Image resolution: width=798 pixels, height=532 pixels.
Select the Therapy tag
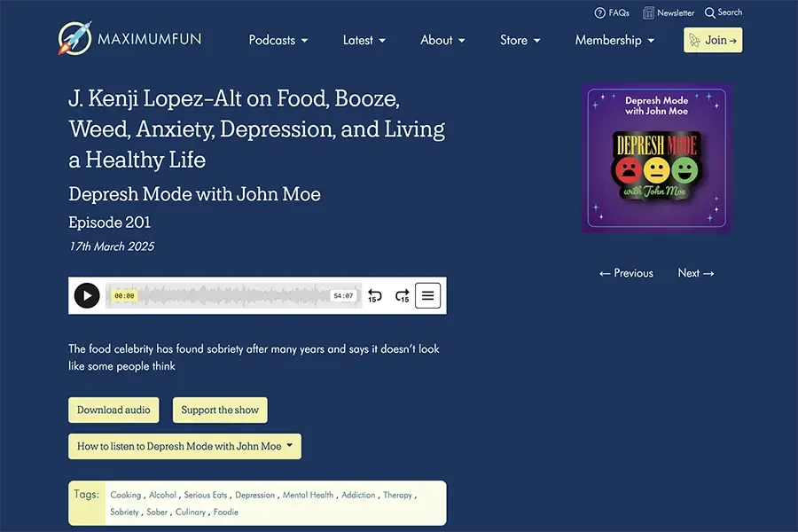coord(397,495)
